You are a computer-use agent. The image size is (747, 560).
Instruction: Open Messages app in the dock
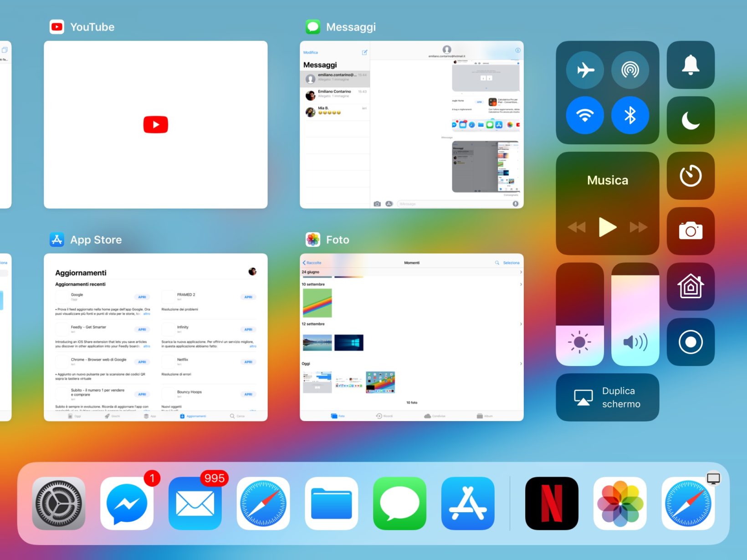pos(399,503)
